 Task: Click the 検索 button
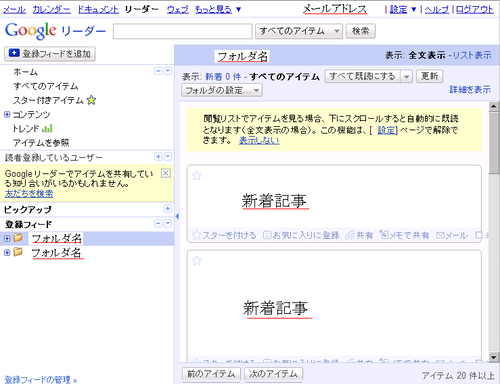click(360, 31)
